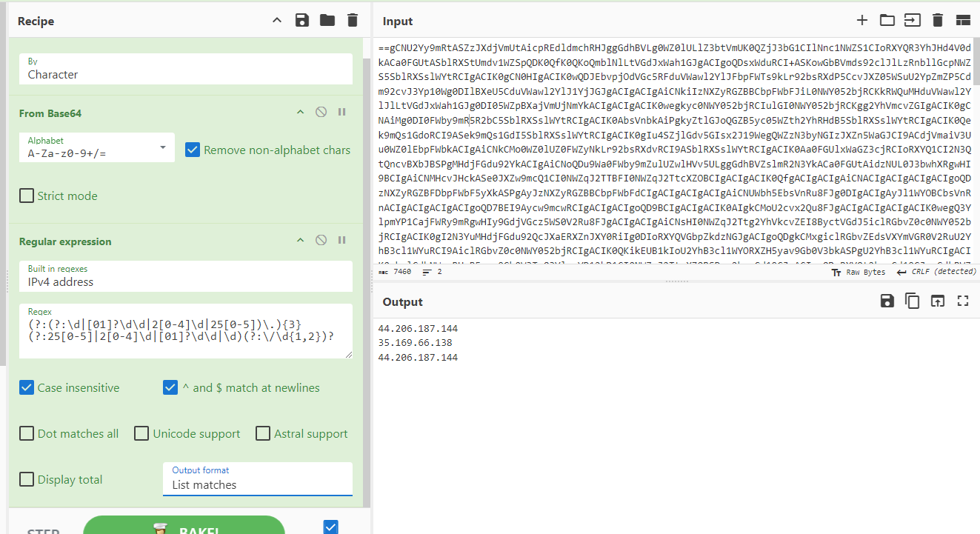The height and width of the screenshot is (534, 980).
Task: Enable Display total checkbox
Action: point(27,479)
